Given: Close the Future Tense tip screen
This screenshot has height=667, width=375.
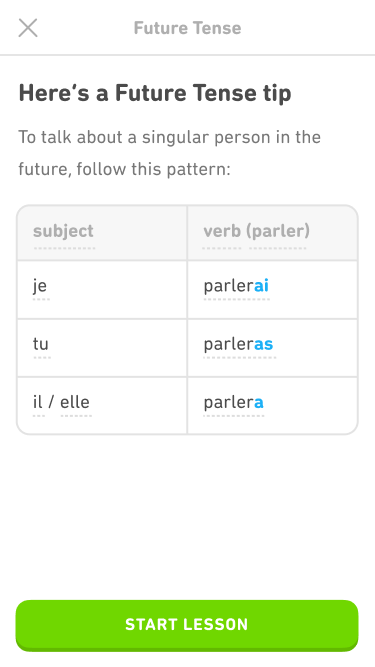Looking at the screenshot, I should click(28, 28).
